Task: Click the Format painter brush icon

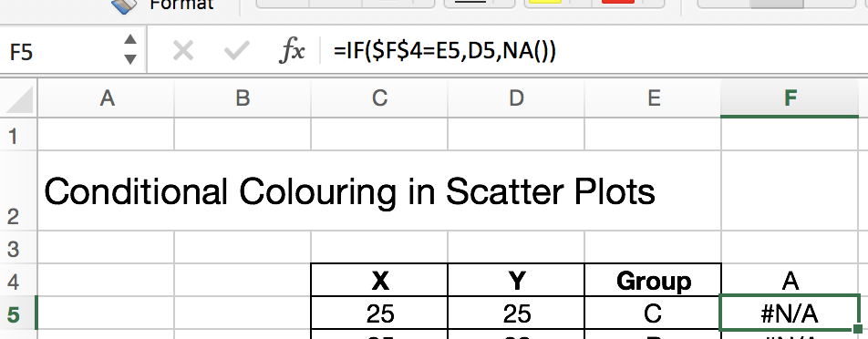Action: tap(124, 5)
